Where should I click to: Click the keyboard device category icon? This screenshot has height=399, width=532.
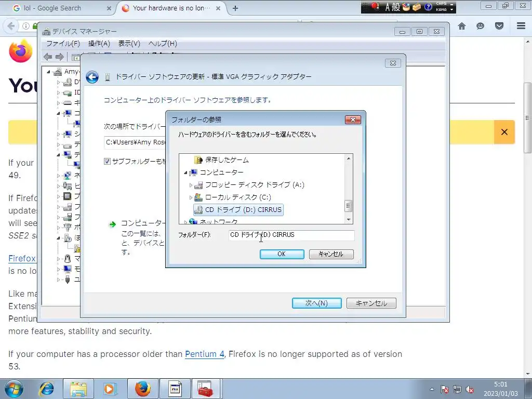tap(68, 103)
